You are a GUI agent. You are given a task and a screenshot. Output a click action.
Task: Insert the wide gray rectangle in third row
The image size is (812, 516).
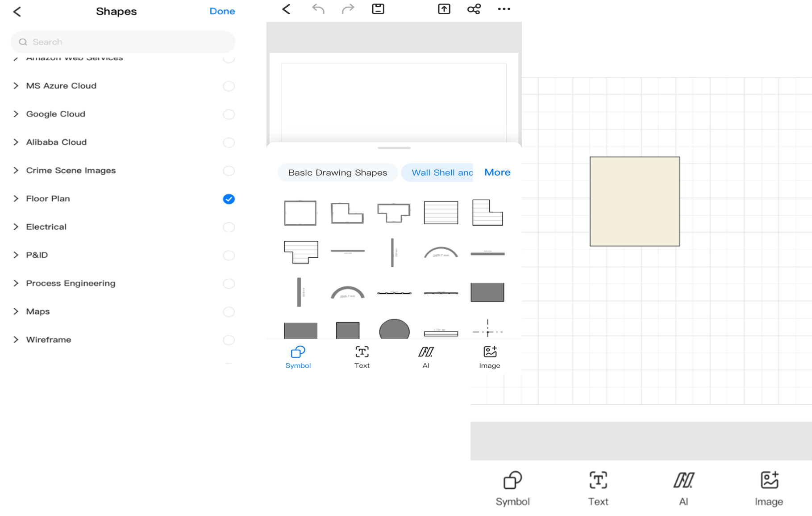point(487,292)
